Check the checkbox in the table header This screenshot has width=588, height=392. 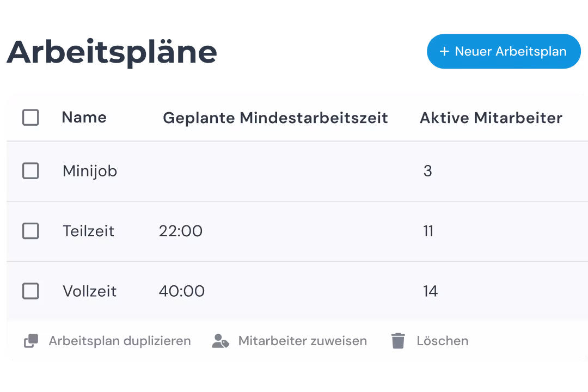[x=30, y=117]
